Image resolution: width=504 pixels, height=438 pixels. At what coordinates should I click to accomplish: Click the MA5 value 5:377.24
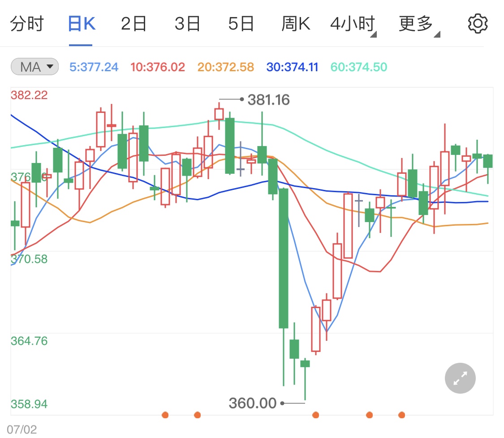click(94, 67)
